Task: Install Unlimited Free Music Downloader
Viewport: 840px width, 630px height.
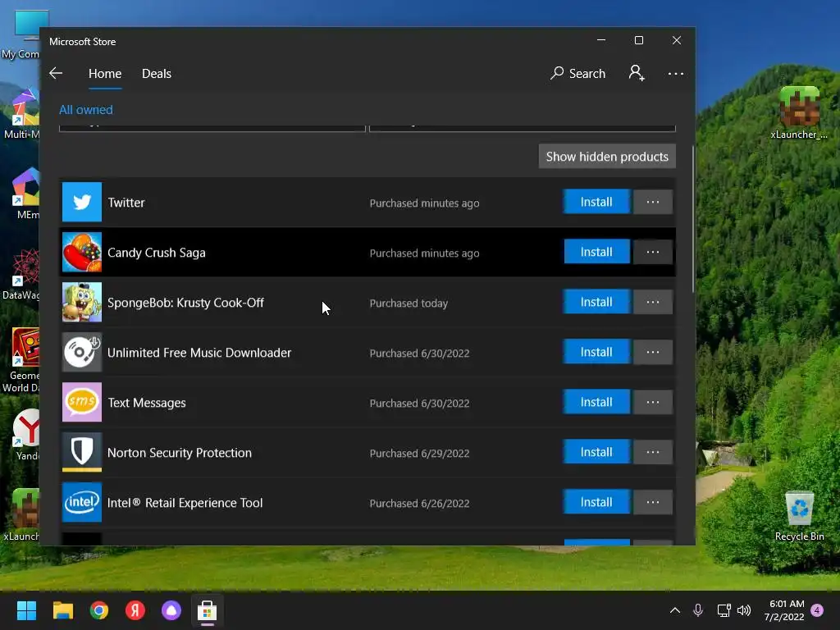Action: [597, 352]
